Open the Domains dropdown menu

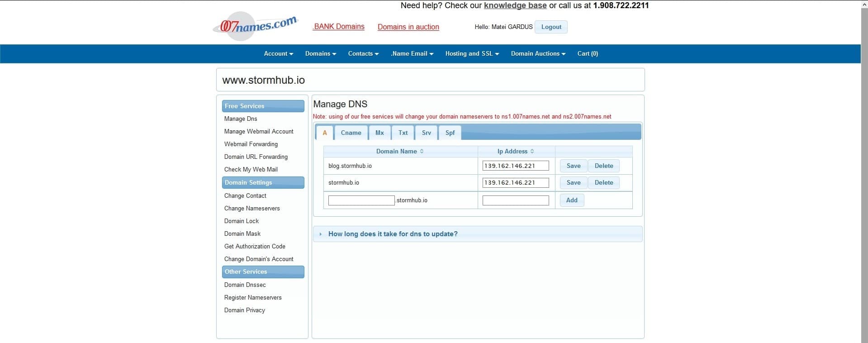(x=321, y=53)
